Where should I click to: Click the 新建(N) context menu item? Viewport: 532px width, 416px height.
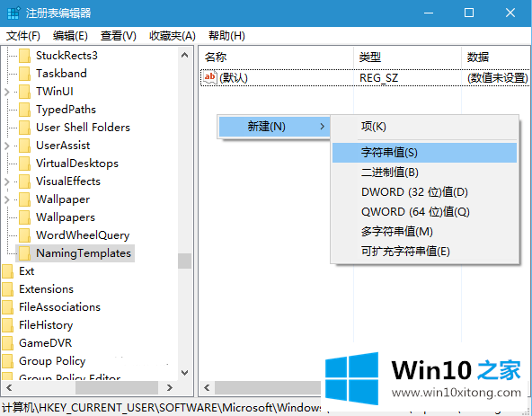click(274, 127)
